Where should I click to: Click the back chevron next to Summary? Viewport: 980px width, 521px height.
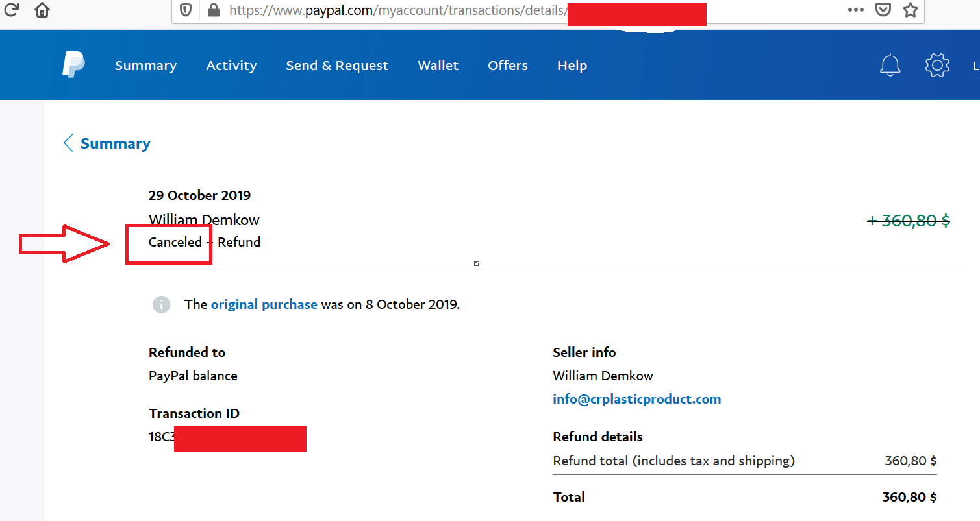(68, 143)
